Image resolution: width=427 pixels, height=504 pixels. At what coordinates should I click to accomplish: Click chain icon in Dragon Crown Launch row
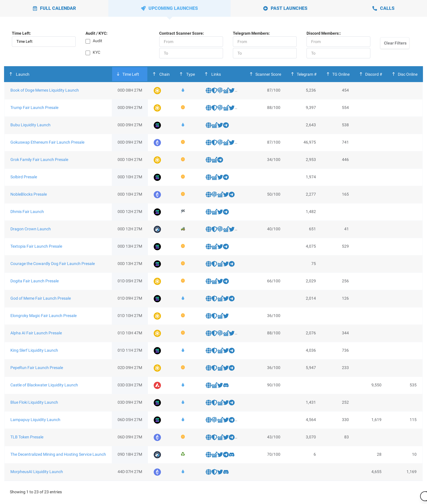pos(157,229)
